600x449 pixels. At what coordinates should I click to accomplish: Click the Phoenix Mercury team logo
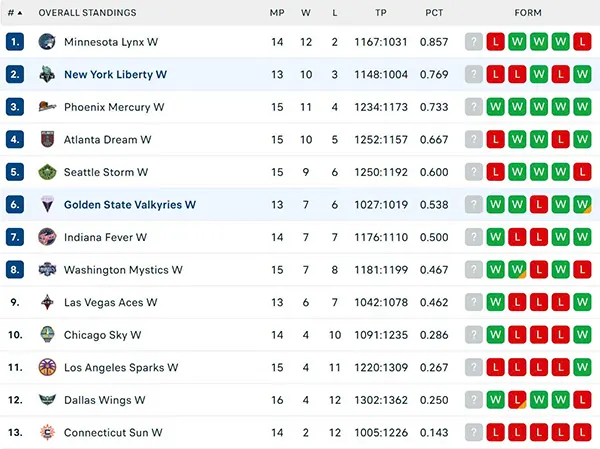click(x=47, y=107)
